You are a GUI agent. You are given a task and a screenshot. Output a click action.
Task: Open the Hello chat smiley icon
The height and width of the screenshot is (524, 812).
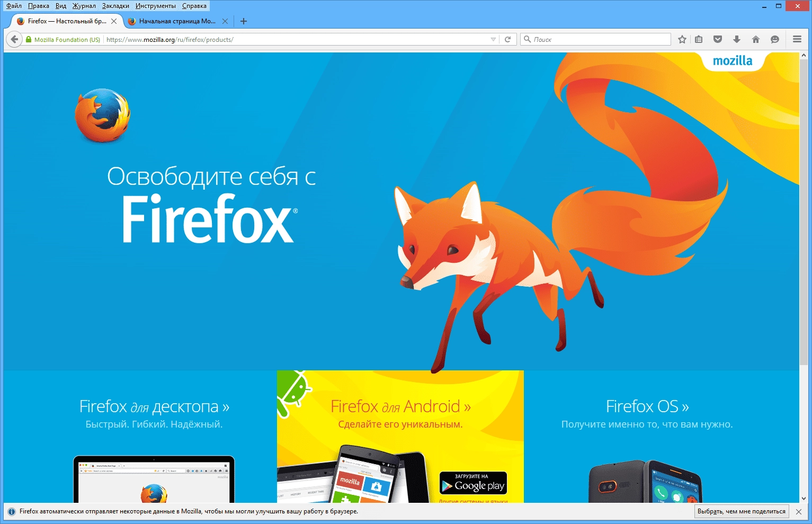775,39
